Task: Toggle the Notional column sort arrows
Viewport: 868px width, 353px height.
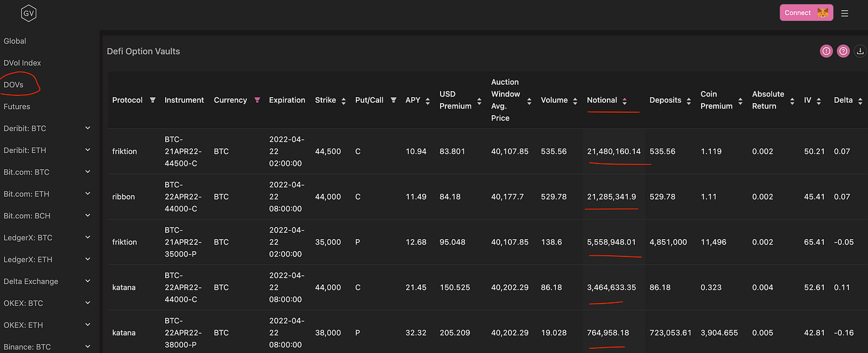Action: click(x=624, y=101)
